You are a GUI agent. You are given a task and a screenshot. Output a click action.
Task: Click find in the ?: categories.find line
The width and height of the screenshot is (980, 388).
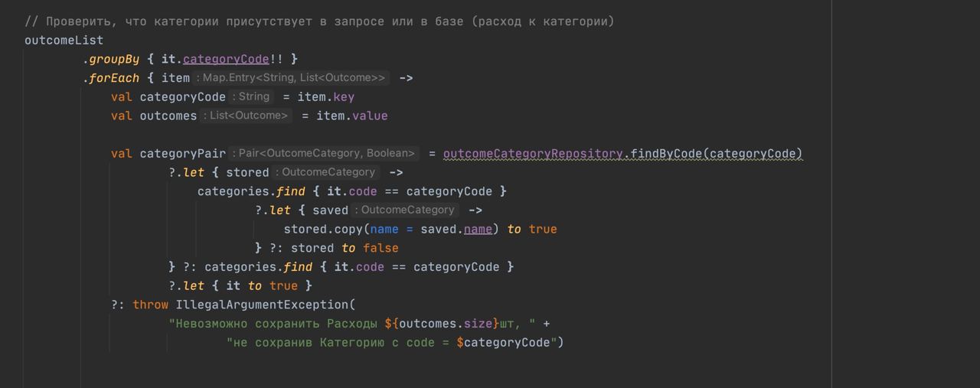(298, 267)
